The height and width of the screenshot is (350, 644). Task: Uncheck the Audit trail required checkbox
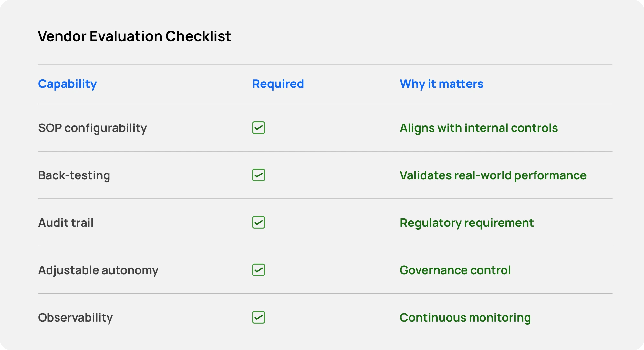258,223
